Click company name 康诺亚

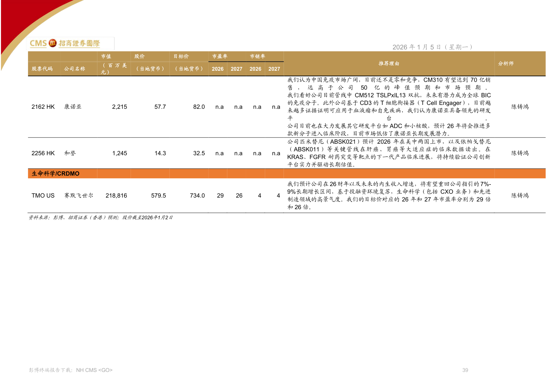73,107
